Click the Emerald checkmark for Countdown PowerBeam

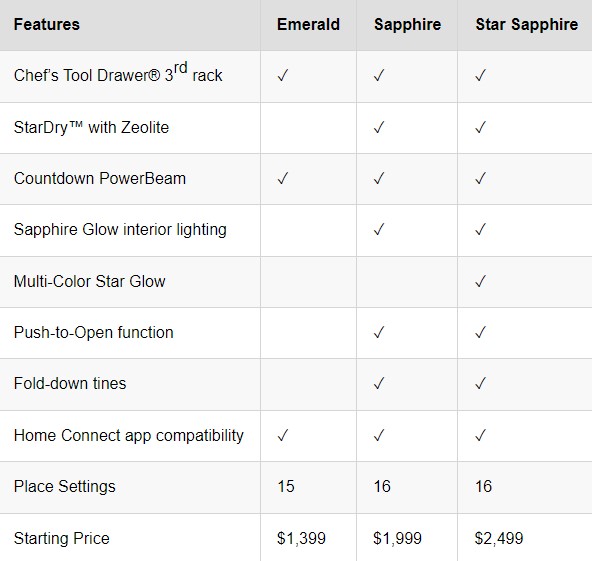283,178
